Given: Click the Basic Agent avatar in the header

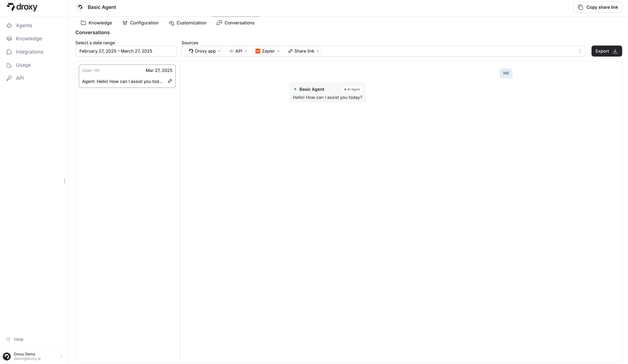Looking at the screenshot, I should pos(80,7).
